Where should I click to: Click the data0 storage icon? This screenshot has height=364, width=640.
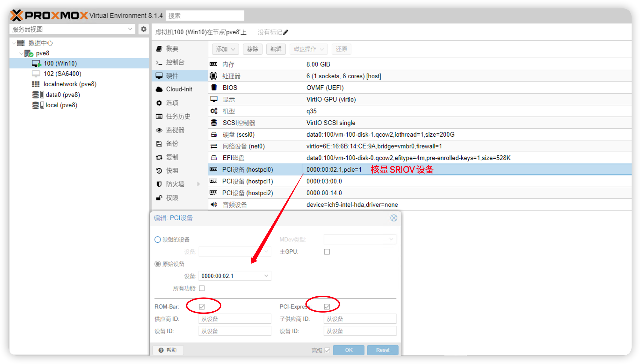(x=38, y=95)
